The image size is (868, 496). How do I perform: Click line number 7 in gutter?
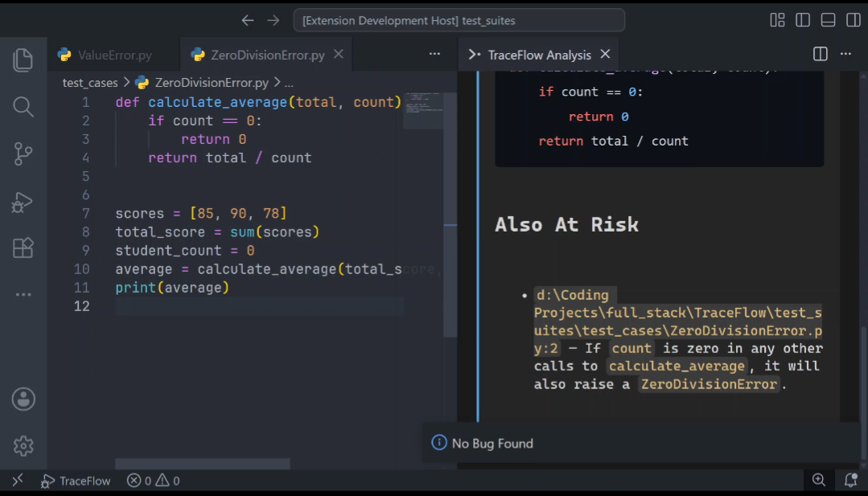[86, 214]
